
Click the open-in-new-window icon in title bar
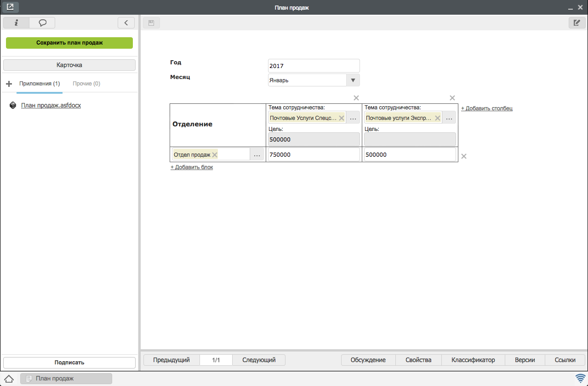tap(10, 7)
